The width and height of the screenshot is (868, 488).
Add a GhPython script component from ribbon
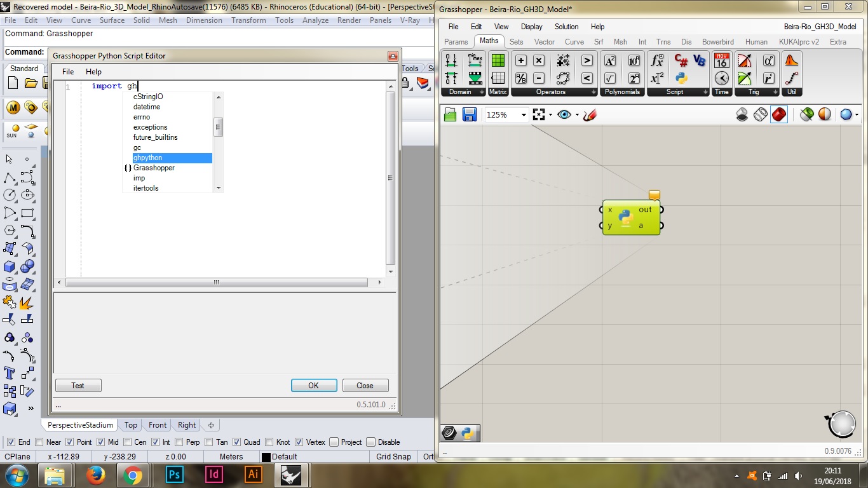coord(681,79)
